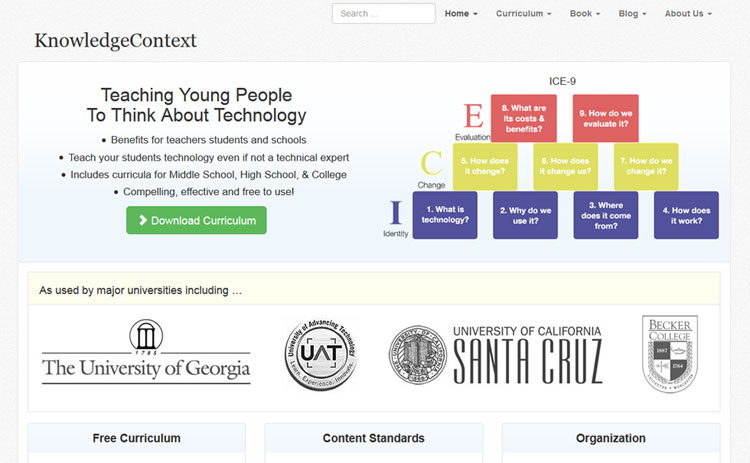Image resolution: width=750 pixels, height=463 pixels.
Task: Click the KnowledgeContext site logo
Action: tap(115, 41)
